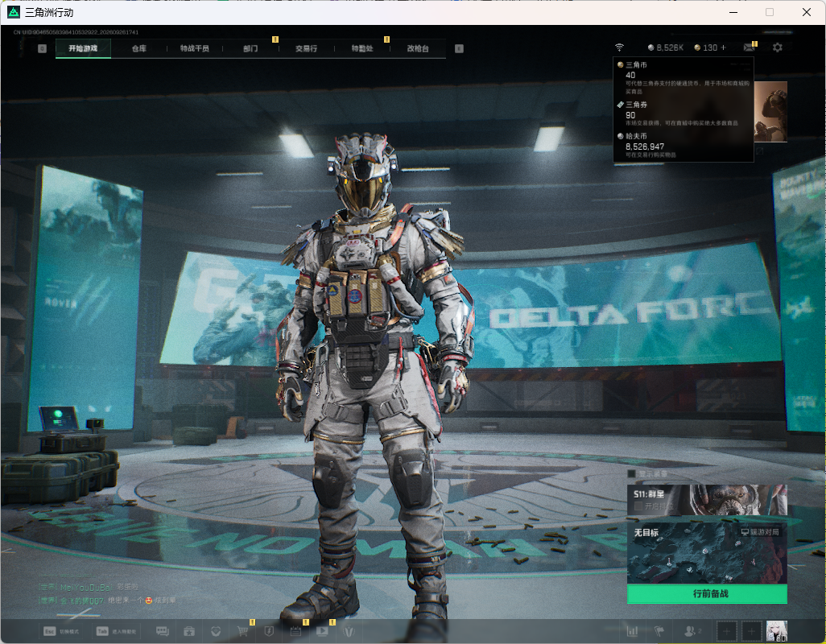The width and height of the screenshot is (826, 644).
Task: Close the 三角洲行动 window
Action: pyautogui.click(x=807, y=12)
